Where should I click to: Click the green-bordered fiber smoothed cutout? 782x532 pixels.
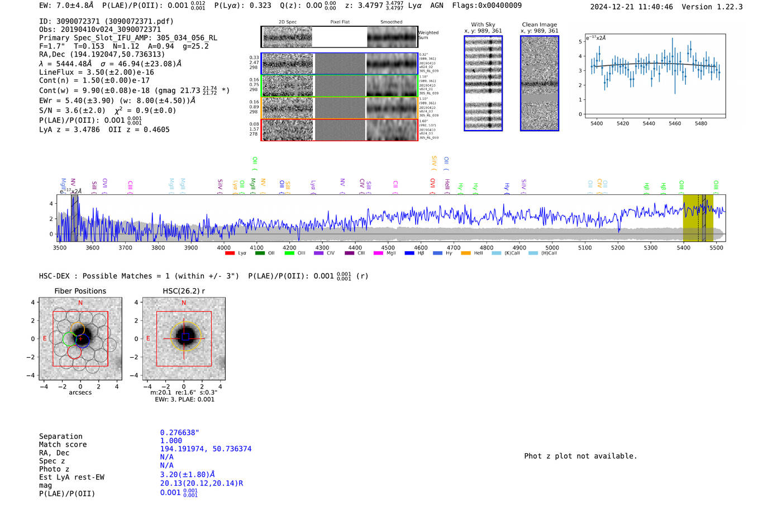pos(392,86)
